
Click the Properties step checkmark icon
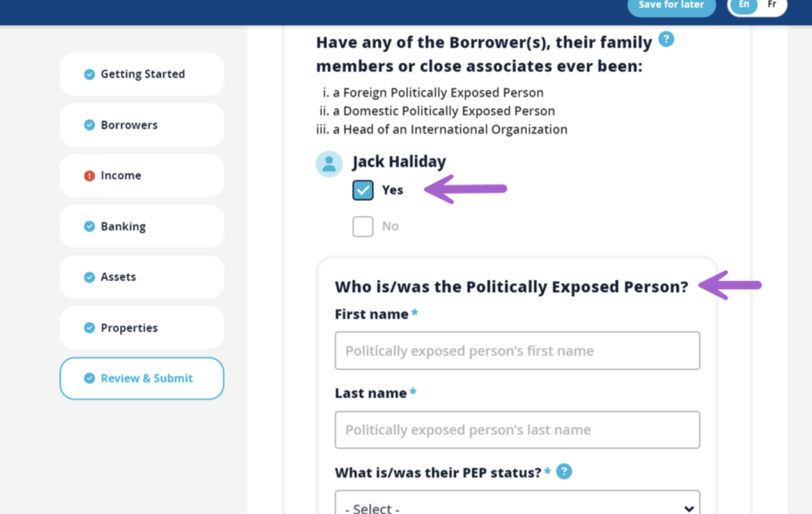(x=89, y=328)
